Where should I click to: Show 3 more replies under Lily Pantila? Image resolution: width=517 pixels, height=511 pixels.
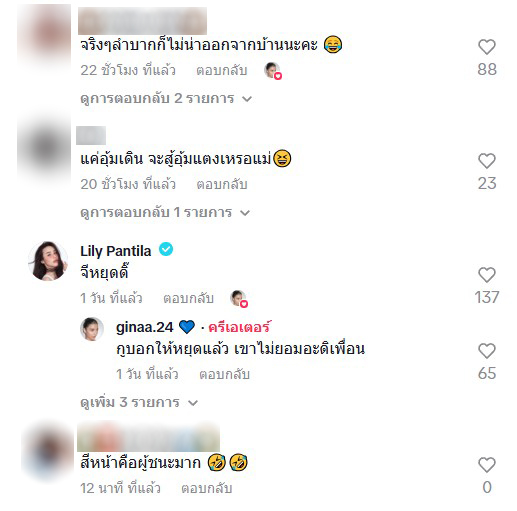coord(139,403)
